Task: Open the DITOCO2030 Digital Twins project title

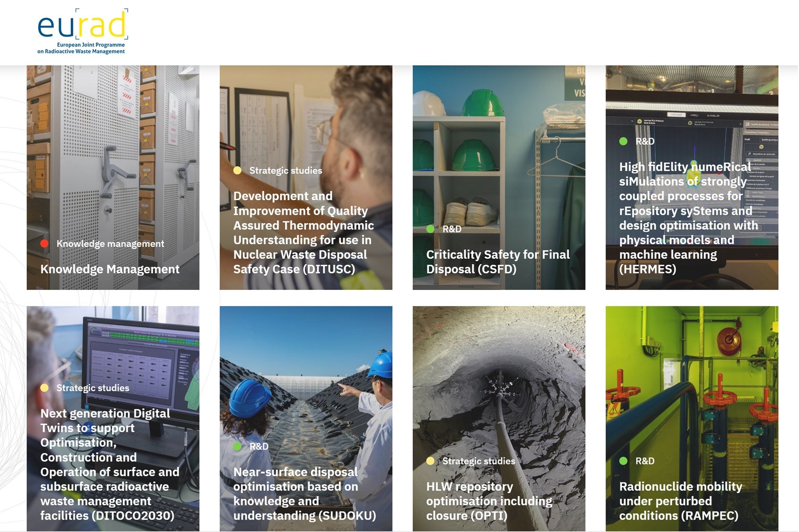Action: 110,464
